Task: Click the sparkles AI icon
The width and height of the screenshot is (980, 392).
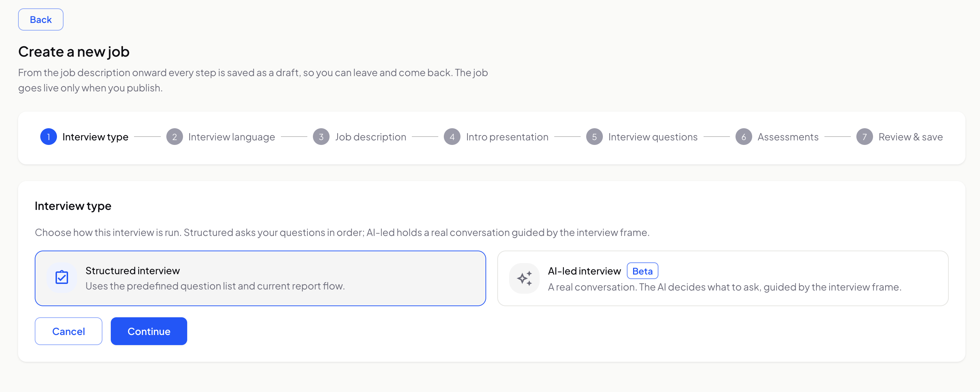Action: pyautogui.click(x=524, y=278)
